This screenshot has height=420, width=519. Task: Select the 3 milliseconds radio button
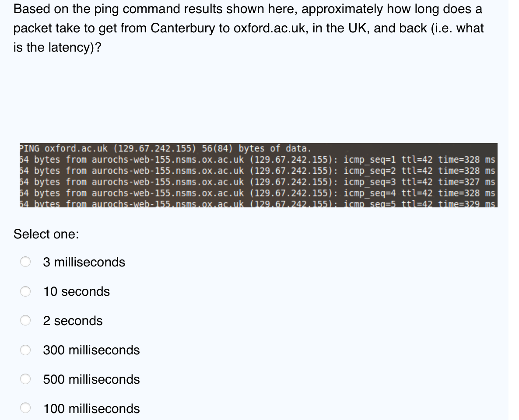click(x=25, y=262)
